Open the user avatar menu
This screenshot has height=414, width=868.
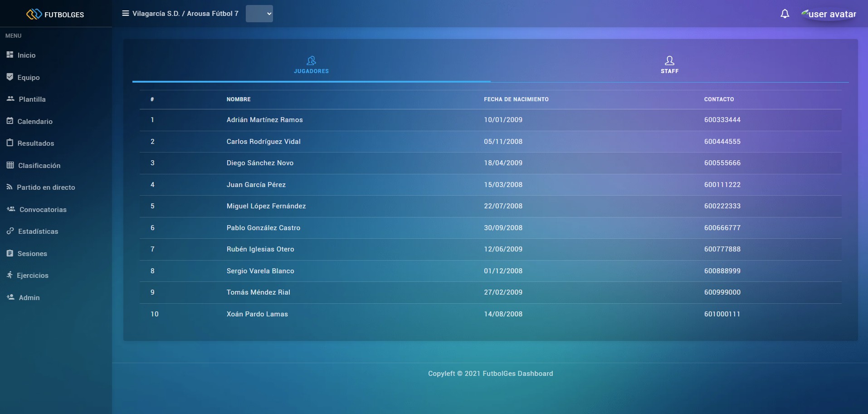(829, 14)
